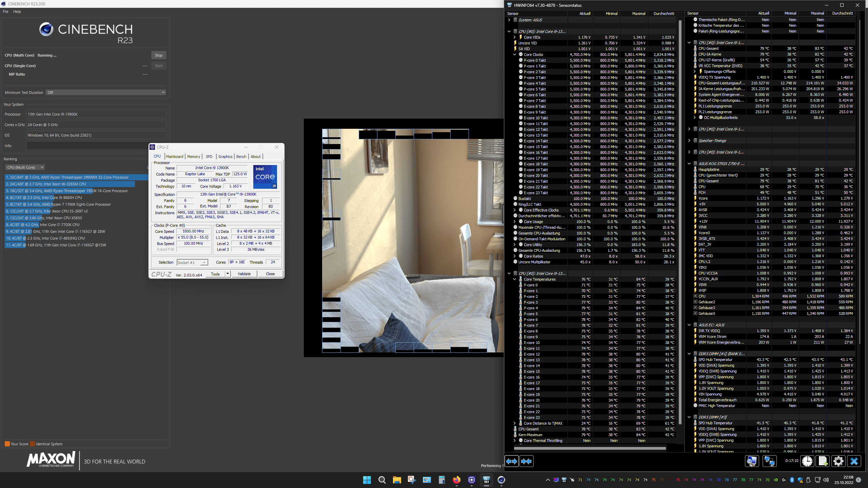The image size is (868, 488).
Task: Open Calculator from taskbar
Action: (x=441, y=480)
